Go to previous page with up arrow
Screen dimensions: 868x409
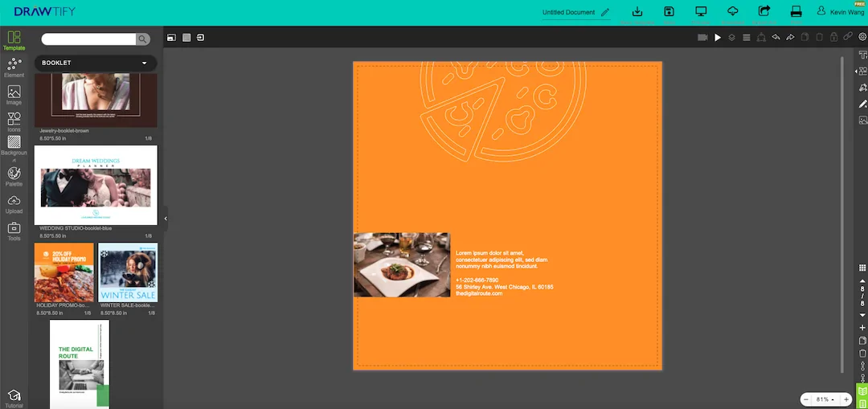tap(862, 281)
